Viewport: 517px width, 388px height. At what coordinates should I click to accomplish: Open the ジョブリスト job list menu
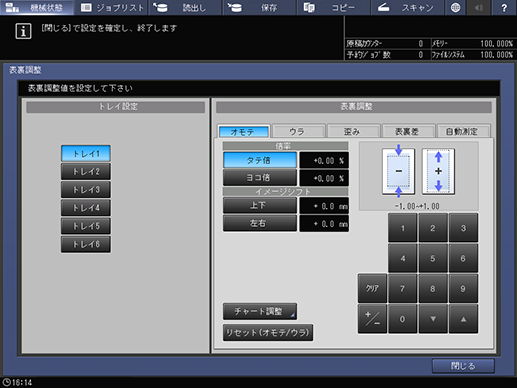point(112,7)
